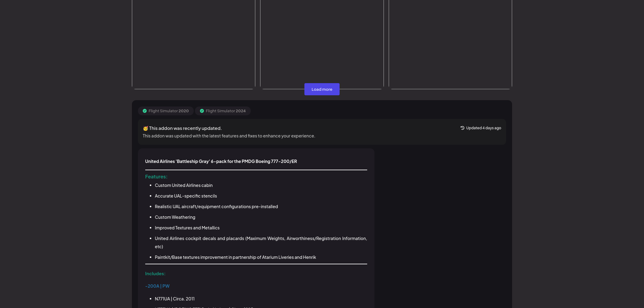
Task: Click the United Airlines 'Battleship Gray' title
Action: tap(221, 161)
